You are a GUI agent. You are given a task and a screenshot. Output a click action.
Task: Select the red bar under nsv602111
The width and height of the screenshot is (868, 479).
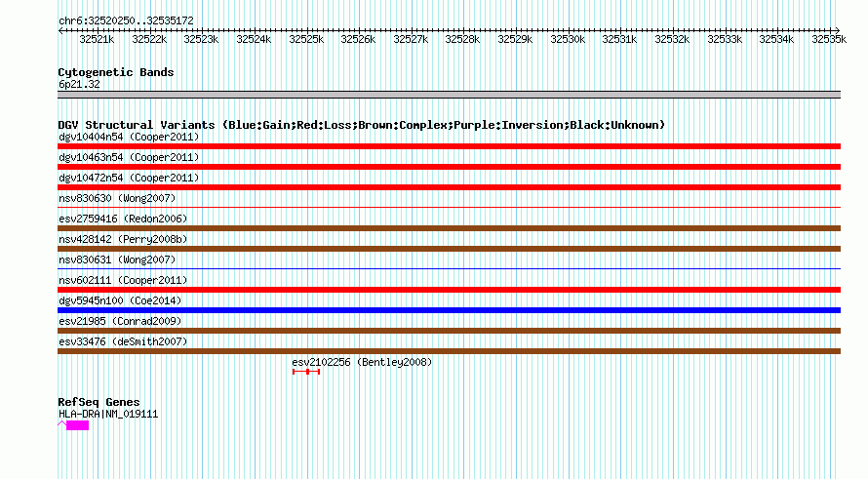coord(449,290)
